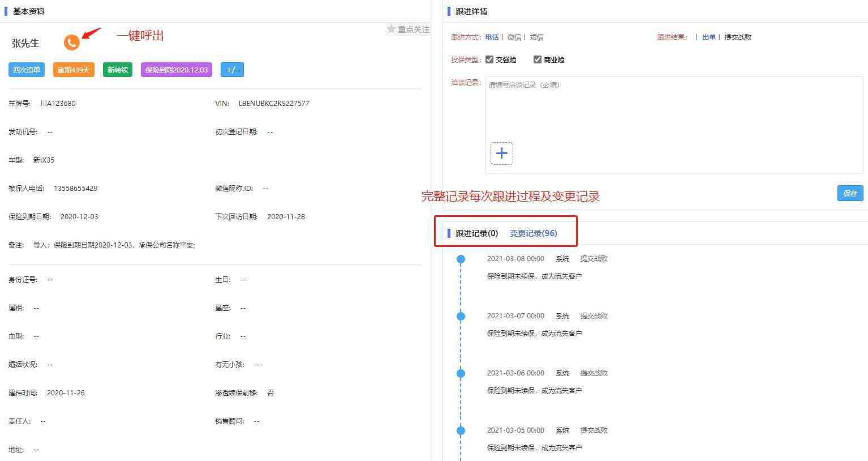
Task: Click the 四次追单 tag
Action: pyautogui.click(x=27, y=70)
